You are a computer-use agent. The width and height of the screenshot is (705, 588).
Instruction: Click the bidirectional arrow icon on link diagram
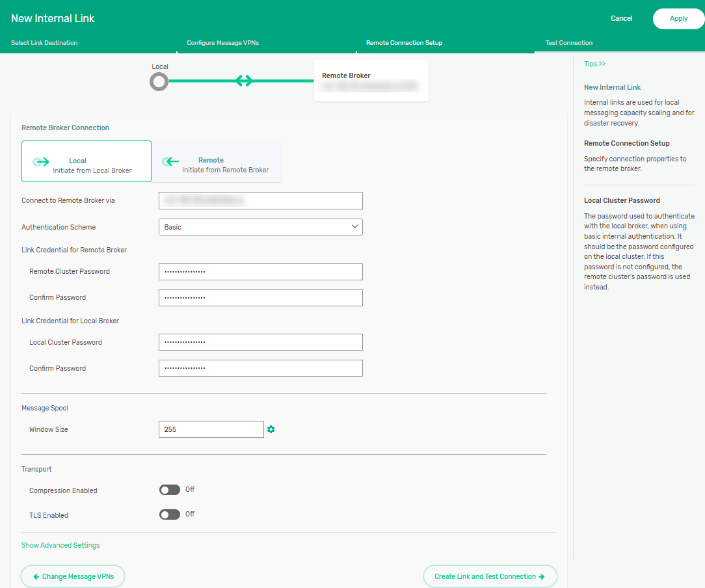(x=244, y=81)
